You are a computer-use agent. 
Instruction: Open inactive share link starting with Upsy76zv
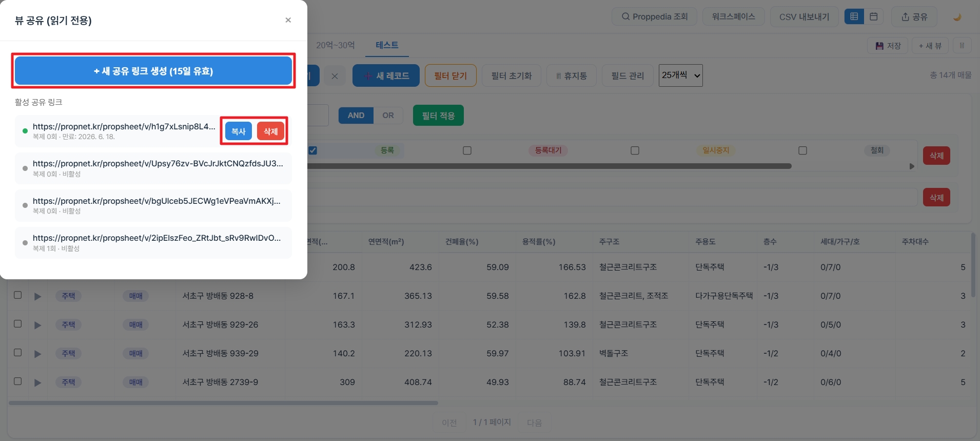[158, 163]
